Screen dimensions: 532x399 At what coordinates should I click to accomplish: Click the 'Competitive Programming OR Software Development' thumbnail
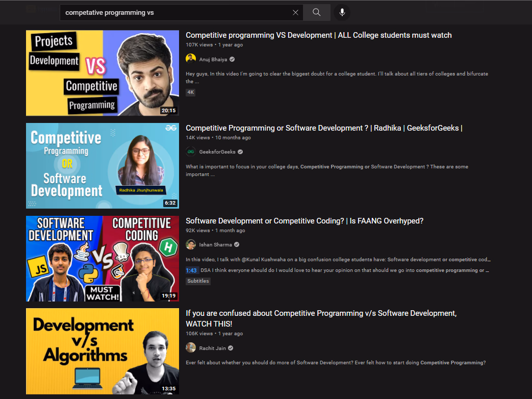click(102, 165)
